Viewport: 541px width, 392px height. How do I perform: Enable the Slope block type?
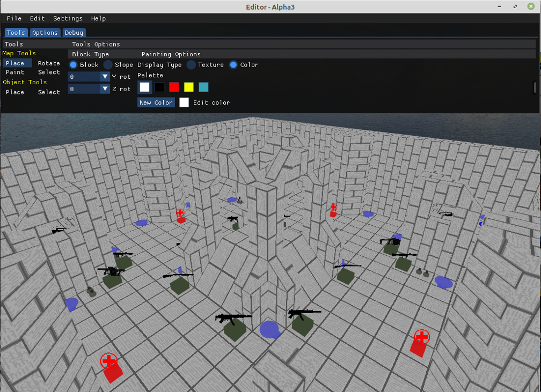tap(107, 64)
